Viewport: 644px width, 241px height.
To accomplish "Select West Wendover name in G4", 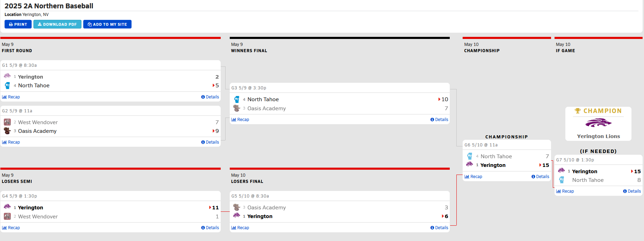I will [x=38, y=217].
